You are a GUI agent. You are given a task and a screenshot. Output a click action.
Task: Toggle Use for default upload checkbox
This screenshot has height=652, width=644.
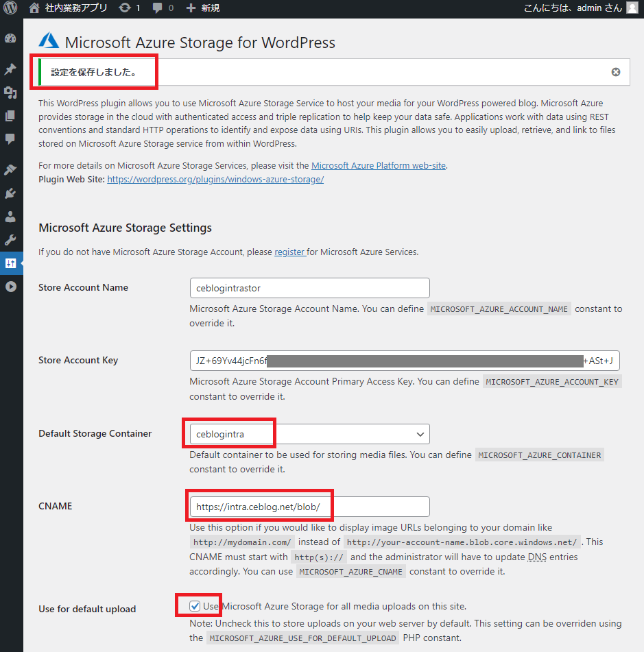click(195, 606)
